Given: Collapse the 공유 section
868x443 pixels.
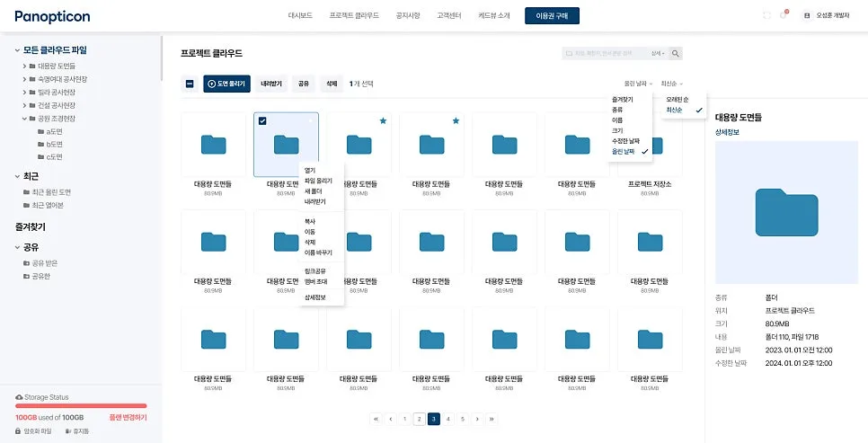Looking at the screenshot, I should pyautogui.click(x=17, y=247).
